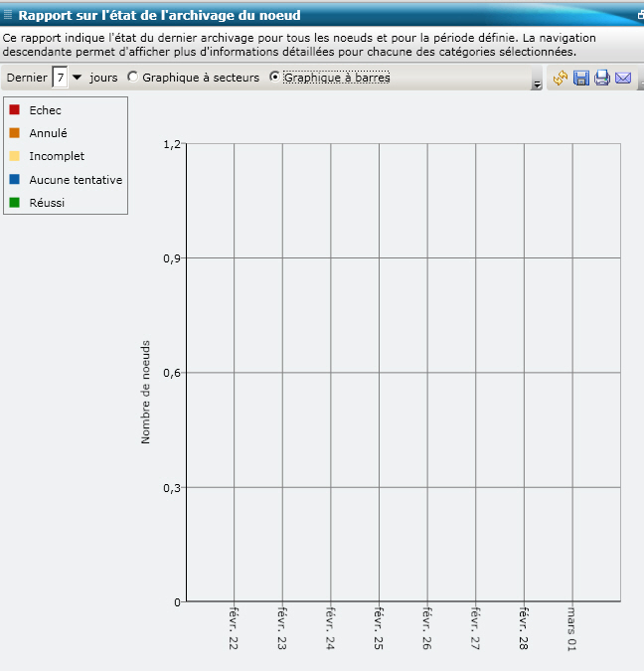Select the Graphique à secteurs radio button

click(133, 77)
